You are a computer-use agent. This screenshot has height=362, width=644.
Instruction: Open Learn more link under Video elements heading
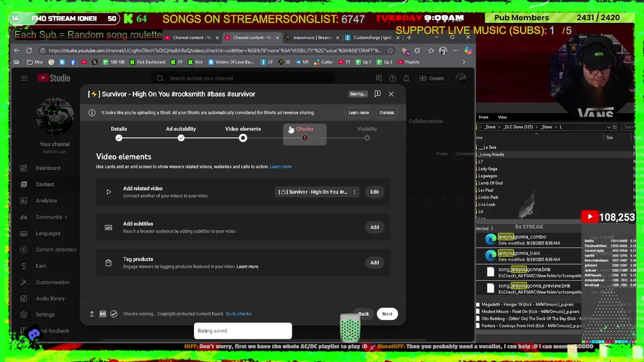(x=280, y=166)
